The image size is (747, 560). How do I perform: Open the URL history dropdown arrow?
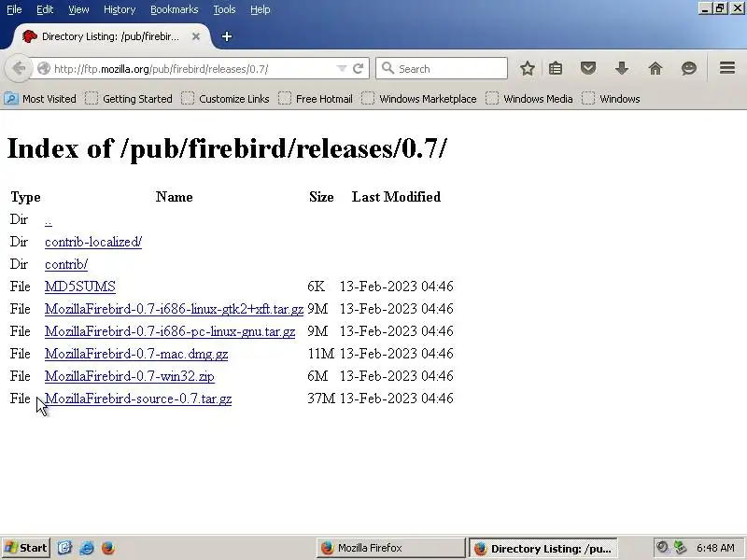(341, 68)
